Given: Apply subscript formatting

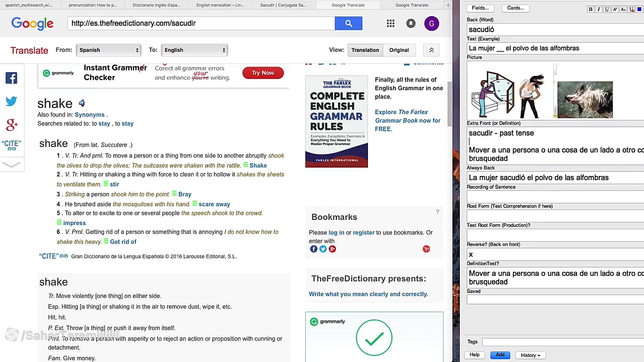Looking at the screenshot, I should click(x=623, y=9).
